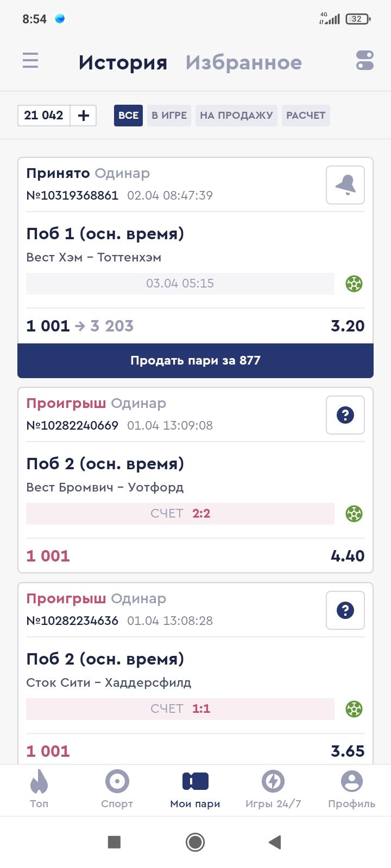Open the hamburger menu

coord(30,60)
